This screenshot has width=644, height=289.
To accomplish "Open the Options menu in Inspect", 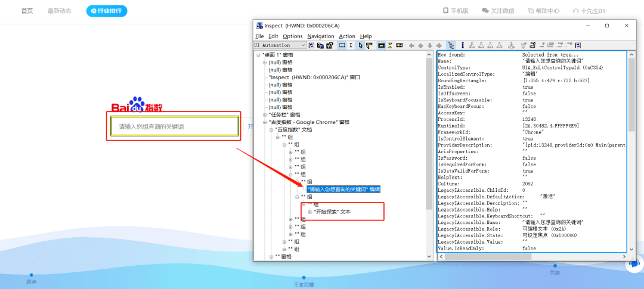I will 292,36.
